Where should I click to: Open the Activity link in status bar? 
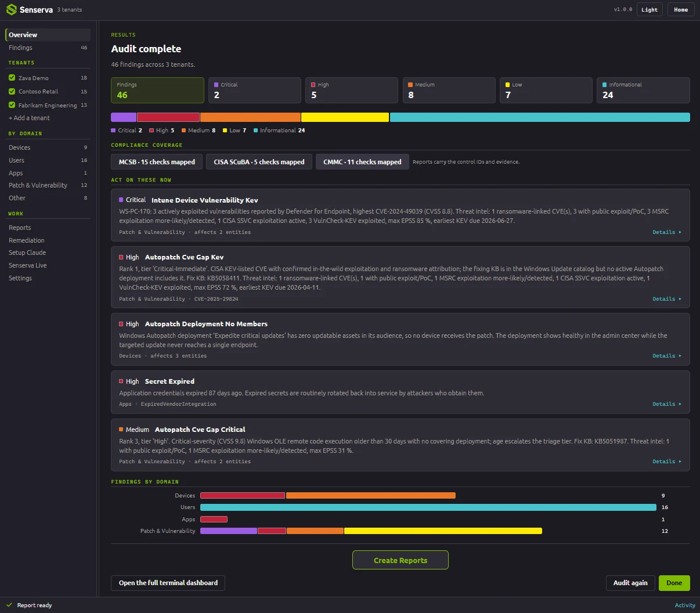point(685,605)
